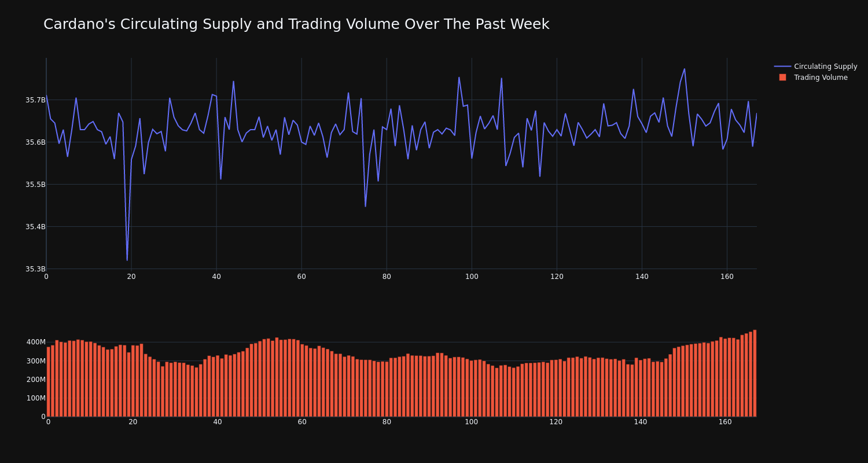Click the supply line peak near 150
The image size is (868, 463).
(685, 69)
